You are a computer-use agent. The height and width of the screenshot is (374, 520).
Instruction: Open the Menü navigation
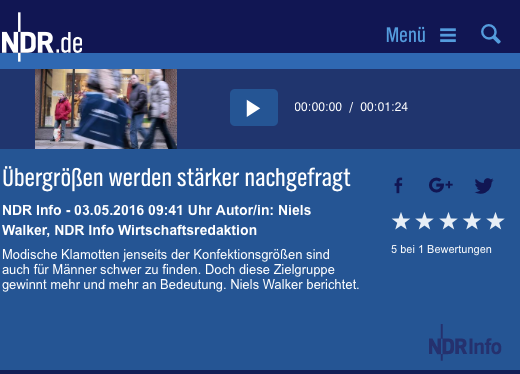coord(406,35)
